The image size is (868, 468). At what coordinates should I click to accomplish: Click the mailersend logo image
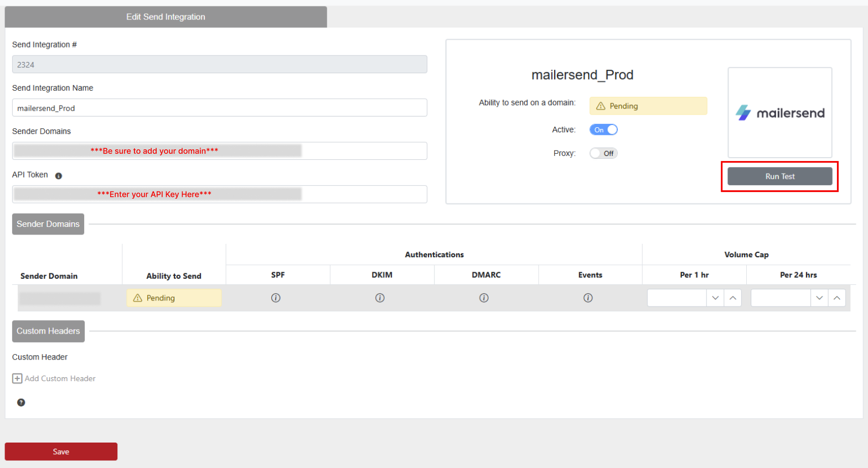coord(779,113)
